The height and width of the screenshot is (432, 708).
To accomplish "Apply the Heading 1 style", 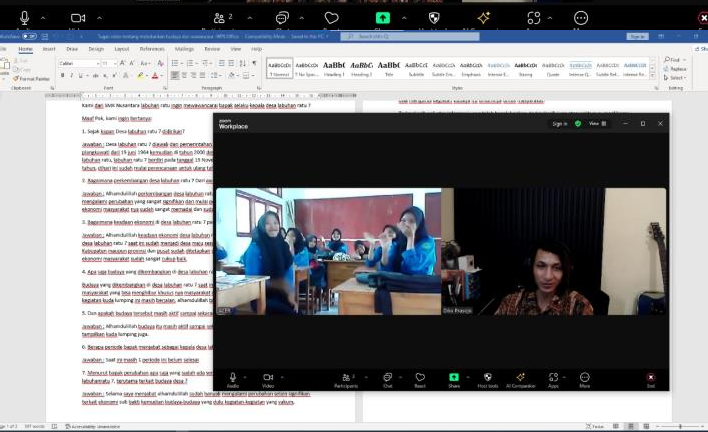I will coord(334,67).
